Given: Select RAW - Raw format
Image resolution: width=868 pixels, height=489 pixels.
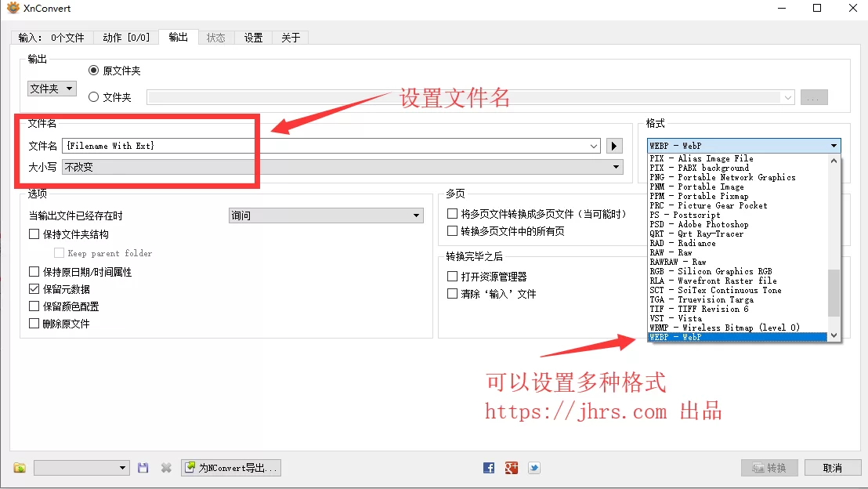Looking at the screenshot, I should click(x=738, y=252).
